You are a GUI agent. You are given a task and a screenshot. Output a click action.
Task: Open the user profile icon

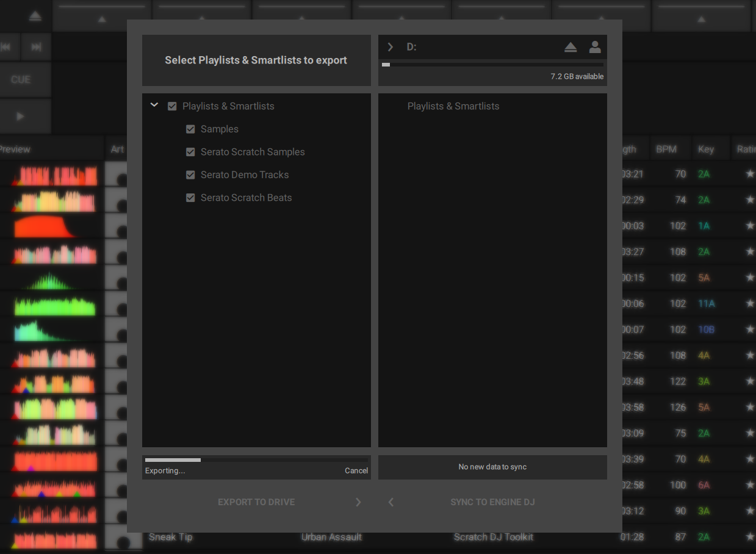pos(595,47)
